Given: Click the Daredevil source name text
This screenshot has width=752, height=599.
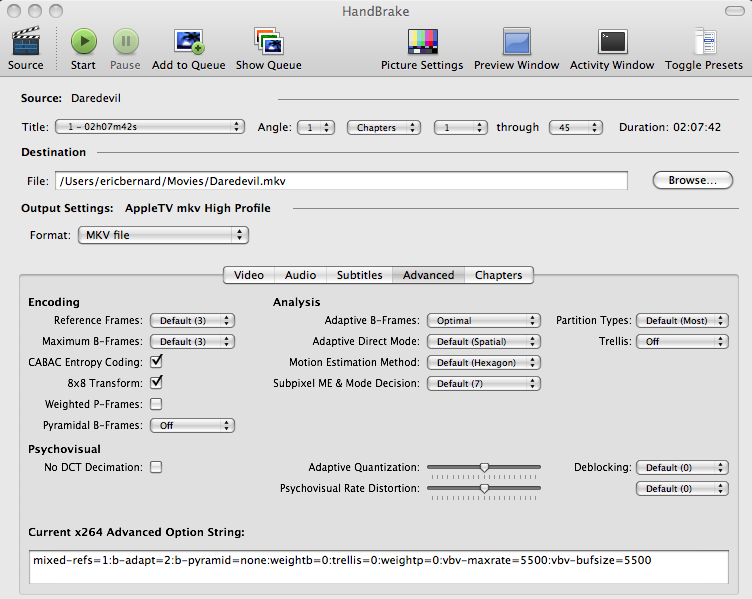Looking at the screenshot, I should click(96, 98).
